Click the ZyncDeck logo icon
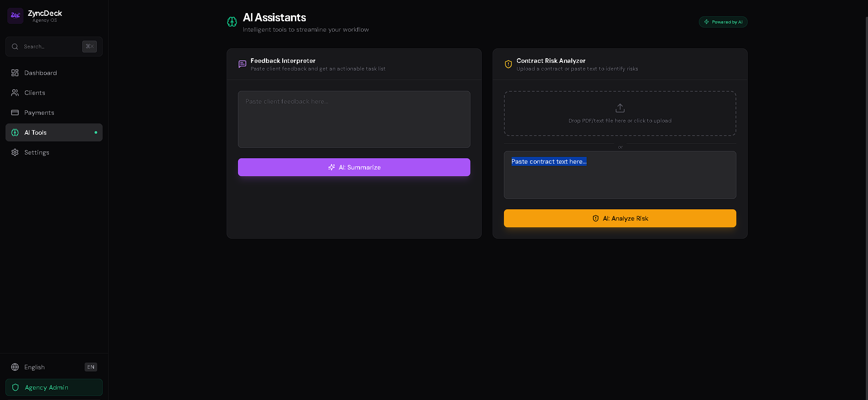 point(15,16)
